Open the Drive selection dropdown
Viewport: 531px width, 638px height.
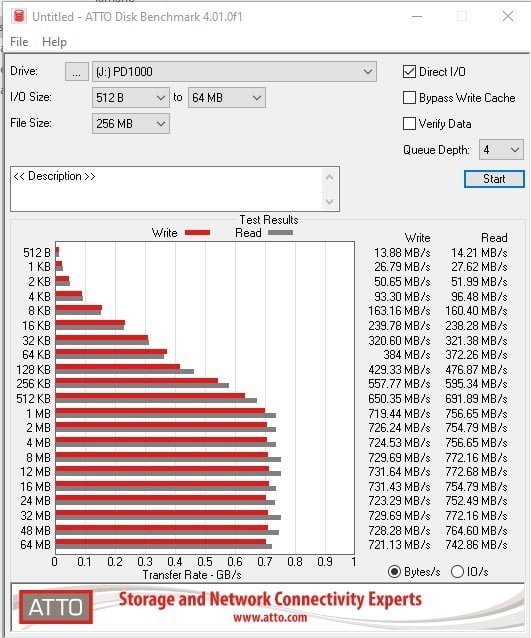tap(234, 72)
